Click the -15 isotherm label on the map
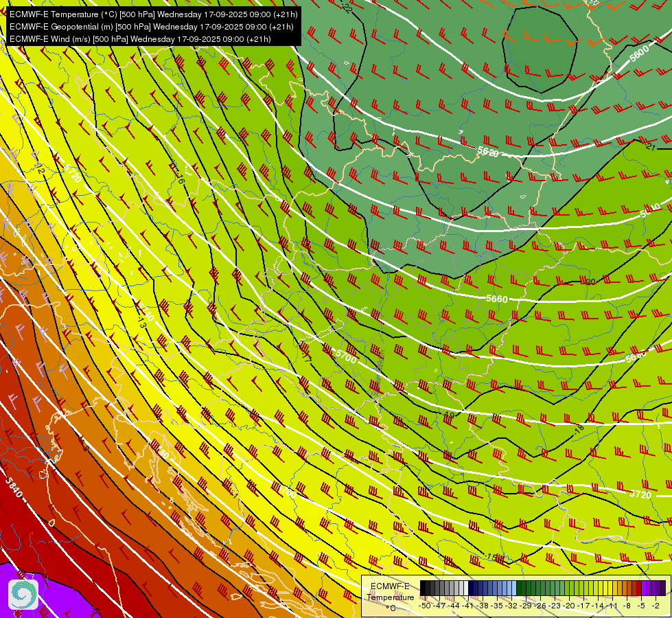Screen dimensions: 672x618 [x=491, y=557]
